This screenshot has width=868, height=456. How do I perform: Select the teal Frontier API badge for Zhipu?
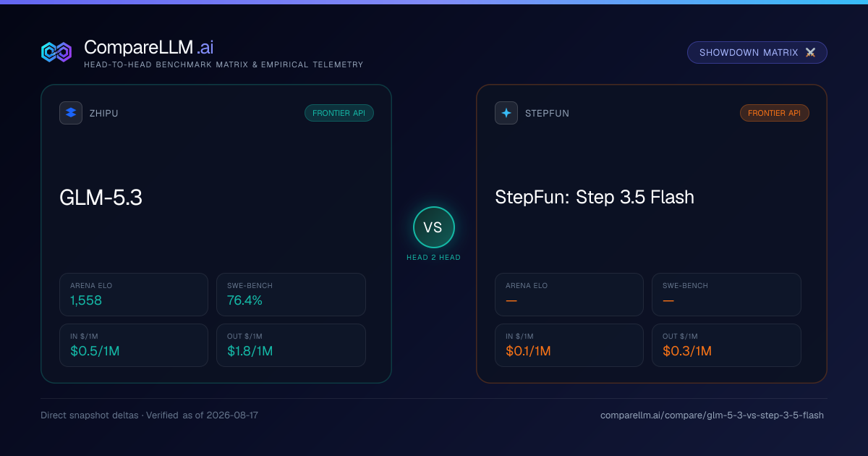339,113
